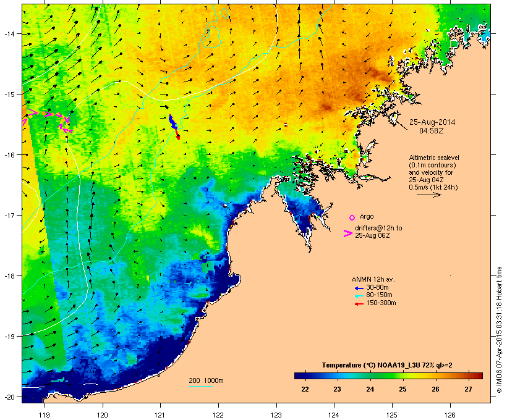507x420 pixels.
Task: Click the '200 1000m' isobath label
Action: [206, 380]
